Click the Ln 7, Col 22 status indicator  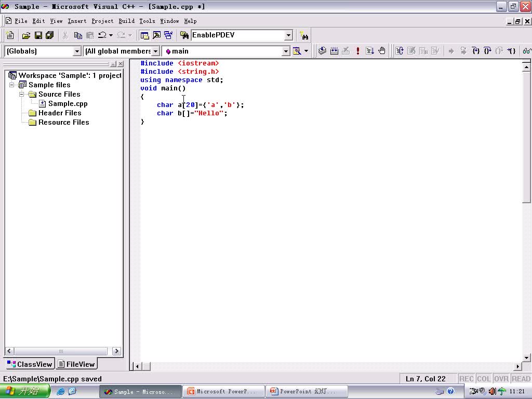pos(425,379)
